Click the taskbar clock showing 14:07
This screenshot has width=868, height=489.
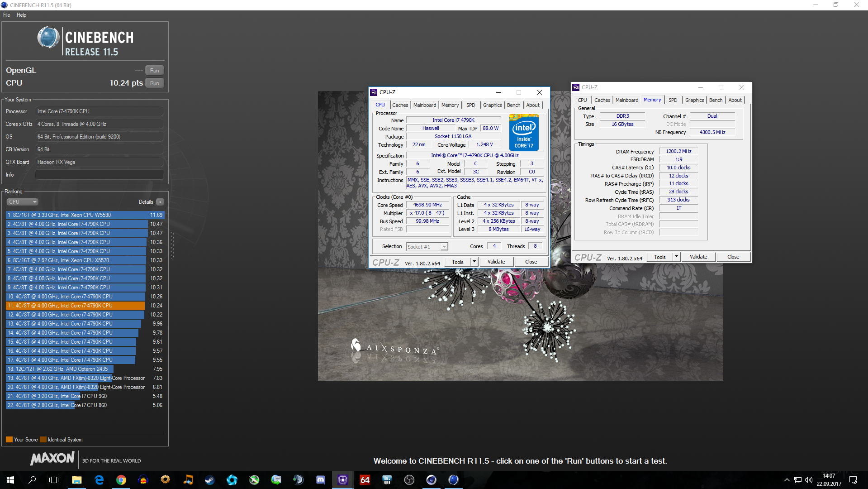pos(829,479)
